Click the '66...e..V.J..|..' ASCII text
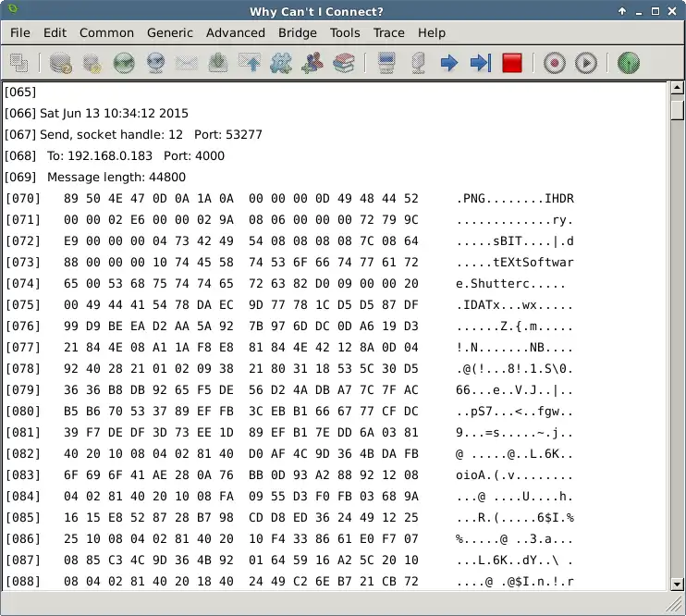686x616 pixels. (515, 390)
